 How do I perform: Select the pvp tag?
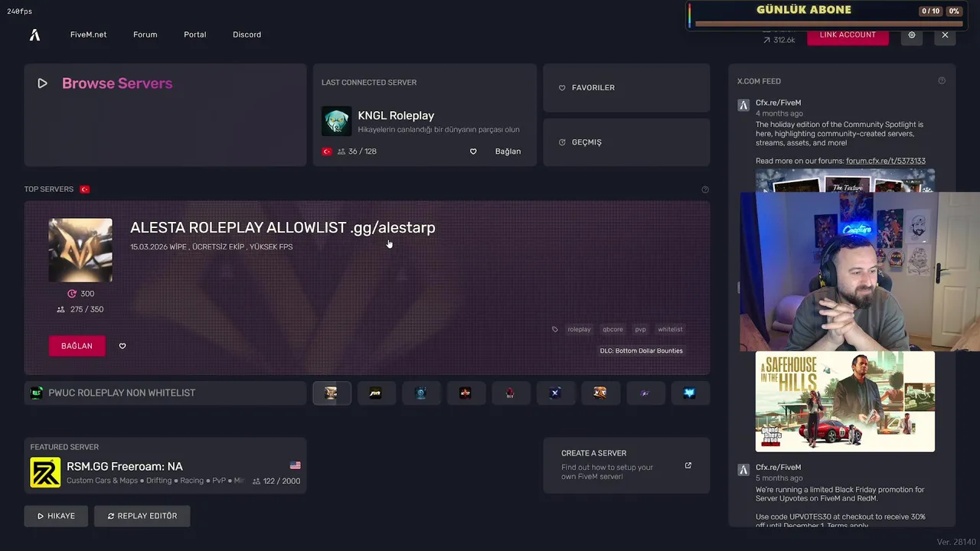click(x=640, y=329)
